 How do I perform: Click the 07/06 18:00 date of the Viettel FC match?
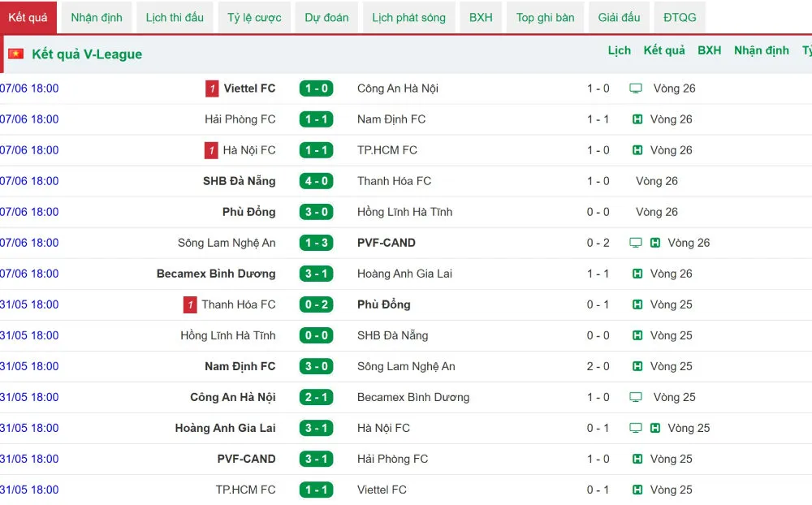pos(29,88)
